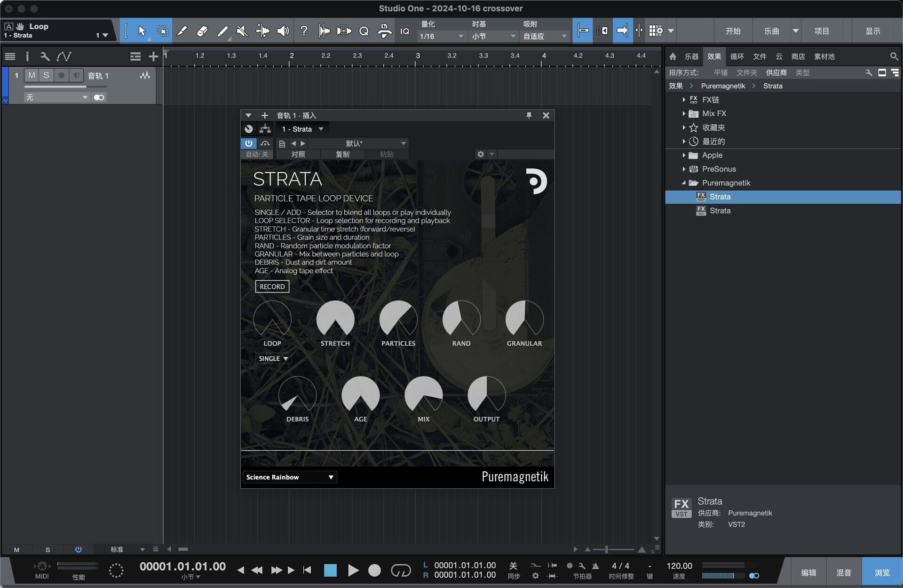The height and width of the screenshot is (588, 903).
Task: Open the wrench track options
Action: coord(45,56)
